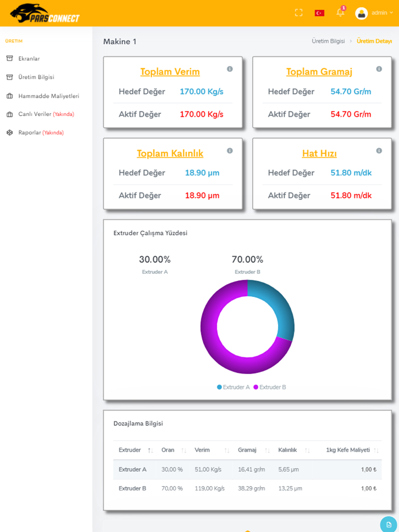The image size is (399, 532).
Task: Sort table by 1kg Kefe Maliyeti column
Action: pos(350,450)
